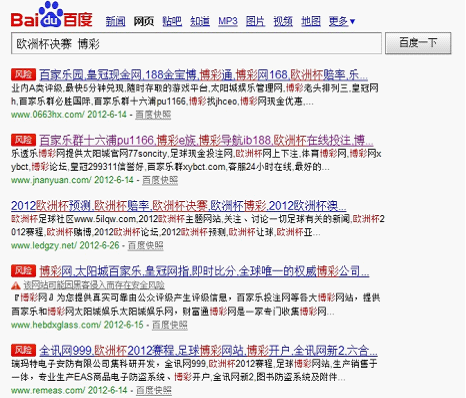This screenshot has height=398, width=466.
Task: Expand the 更多 dropdown menu
Action: click(x=342, y=21)
